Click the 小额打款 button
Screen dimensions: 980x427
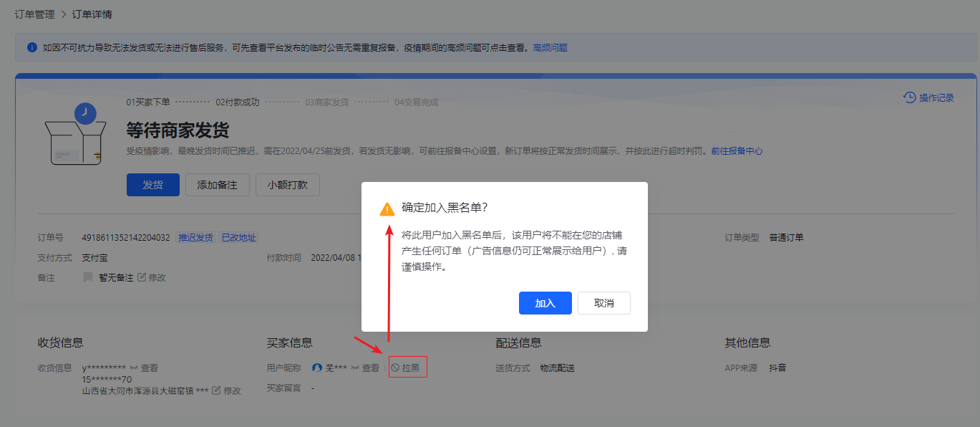click(287, 184)
